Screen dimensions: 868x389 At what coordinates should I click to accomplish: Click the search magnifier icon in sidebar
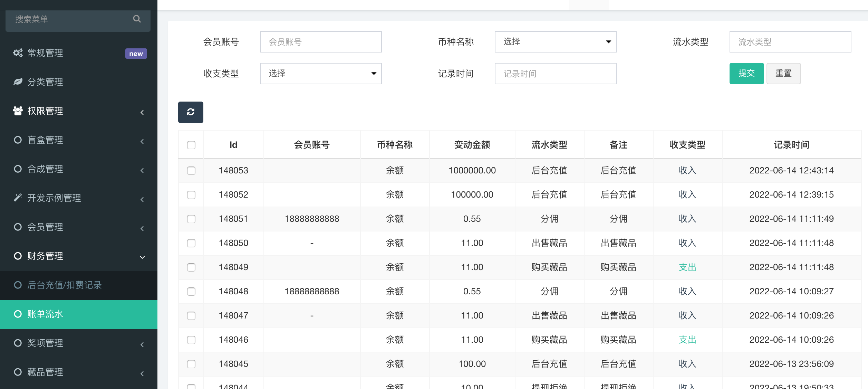(137, 19)
